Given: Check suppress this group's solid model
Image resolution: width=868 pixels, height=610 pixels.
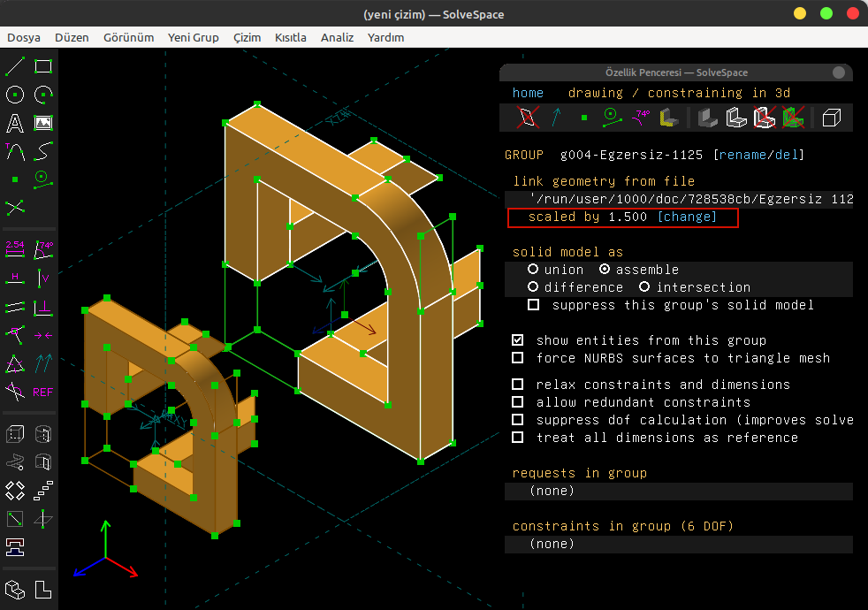Looking at the screenshot, I should click(x=534, y=304).
